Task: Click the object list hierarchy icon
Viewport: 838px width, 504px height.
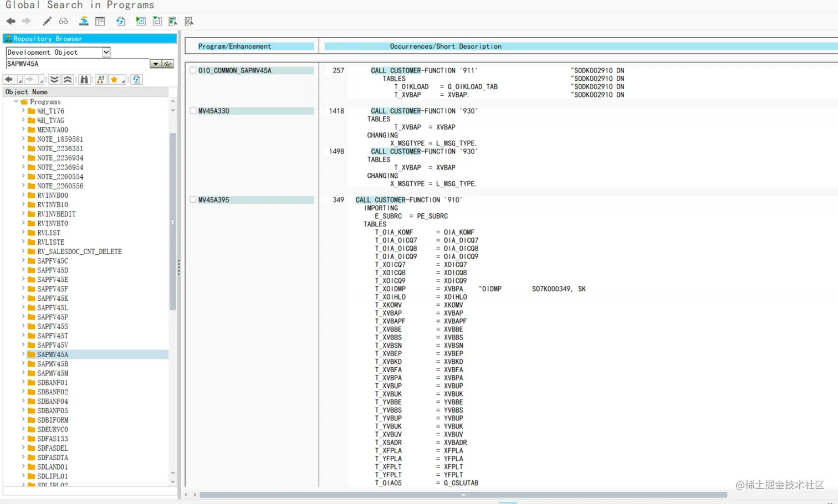Action: (x=84, y=21)
